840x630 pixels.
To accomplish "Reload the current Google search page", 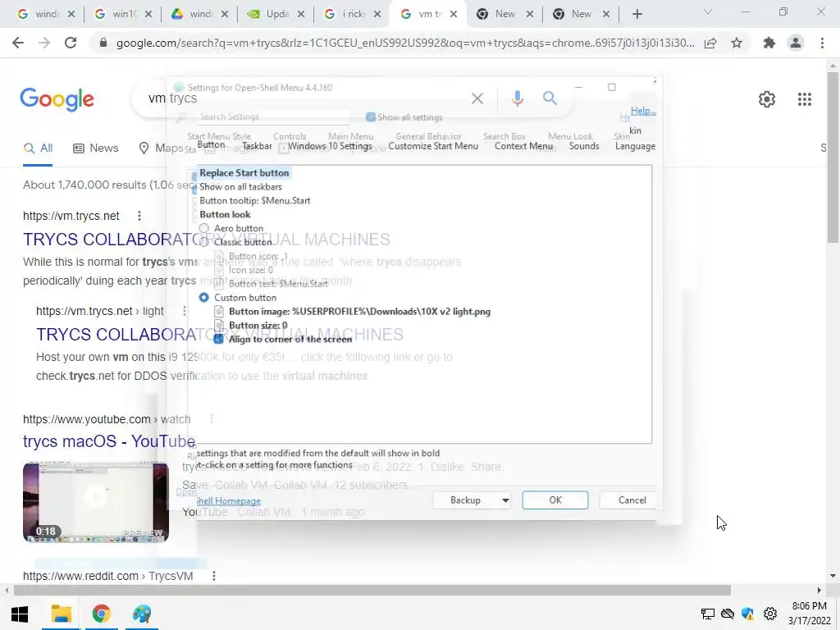I will [71, 43].
